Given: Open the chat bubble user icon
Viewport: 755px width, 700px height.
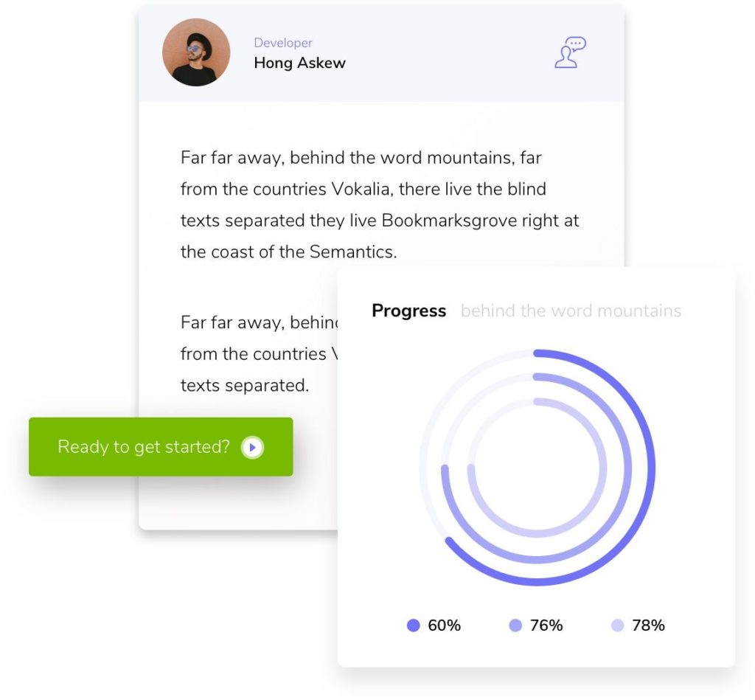Looking at the screenshot, I should click(570, 52).
